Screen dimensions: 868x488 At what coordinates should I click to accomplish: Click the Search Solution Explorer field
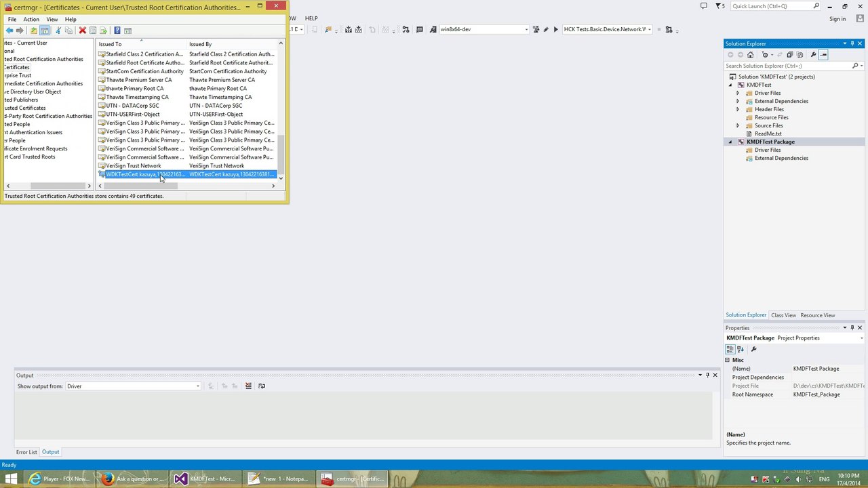(788, 66)
